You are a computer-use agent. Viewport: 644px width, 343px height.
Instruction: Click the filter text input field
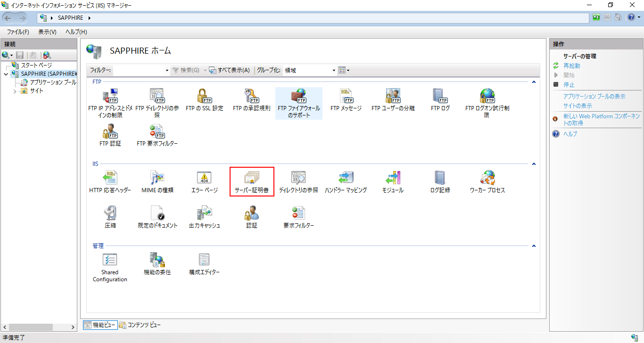138,70
